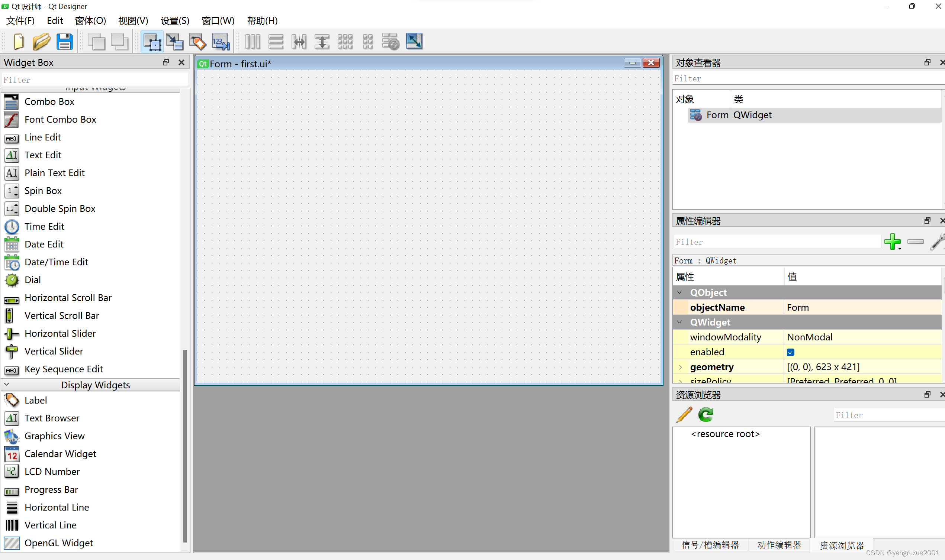Click the Adjust Size toolbar icon
The image size is (945, 560).
pos(414,42)
